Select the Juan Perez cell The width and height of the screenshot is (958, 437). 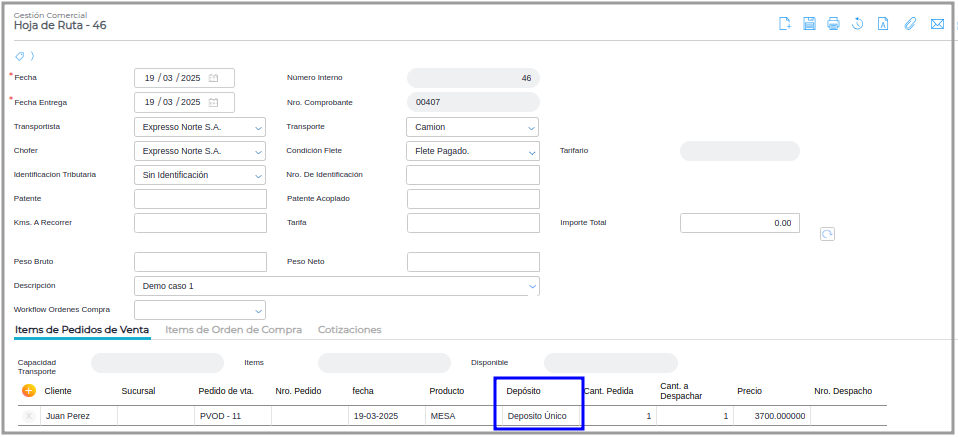(x=79, y=416)
